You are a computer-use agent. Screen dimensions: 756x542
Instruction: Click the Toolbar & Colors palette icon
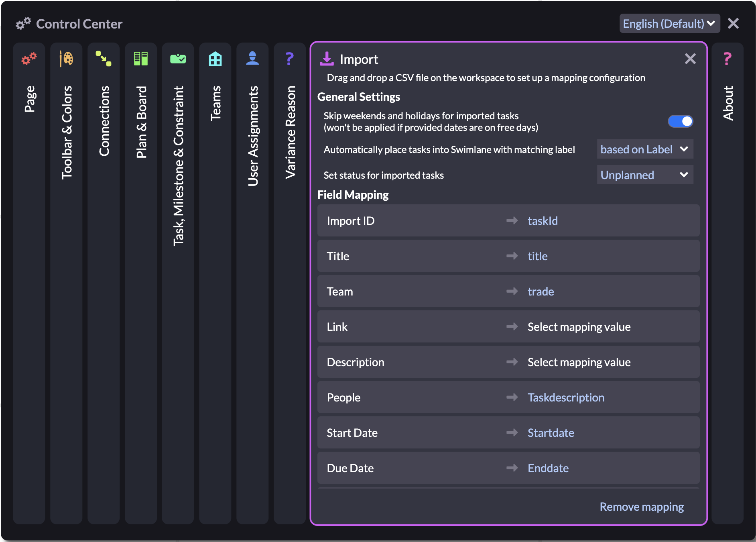tap(66, 59)
